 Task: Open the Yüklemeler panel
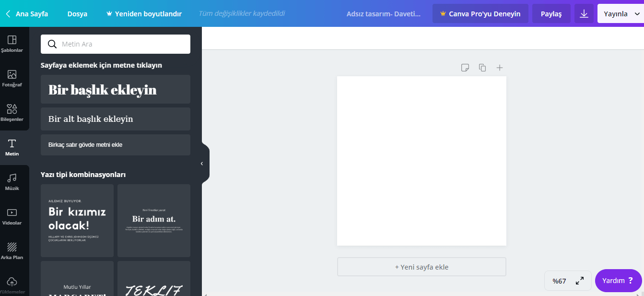tap(13, 283)
